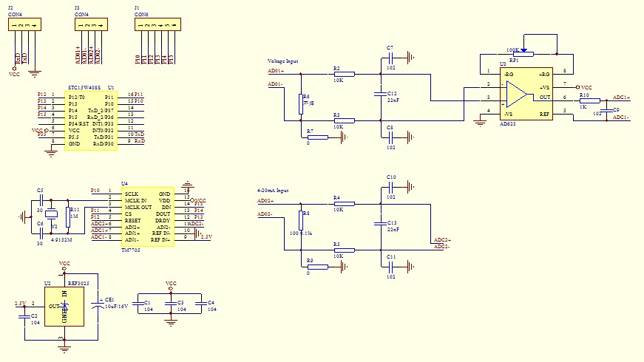Click capacitor C8 symbol
Image resolution: width=644 pixels, height=362 pixels.
pos(390,137)
